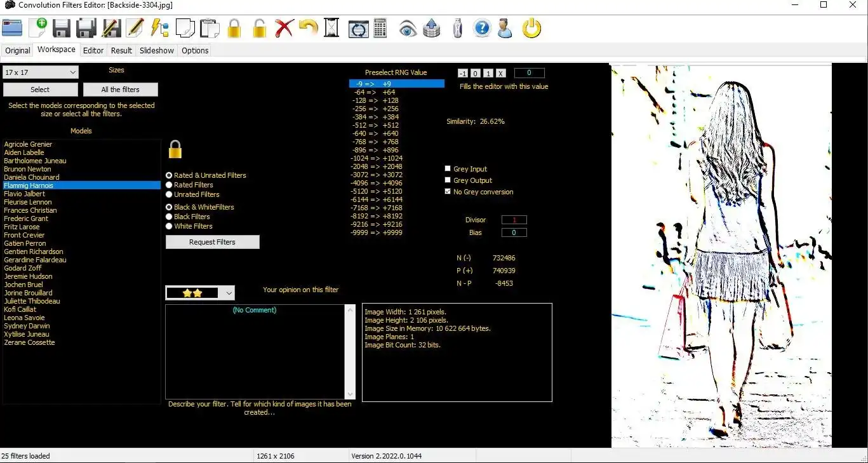Click the fill value field beside X button
This screenshot has width=868, height=463.
point(529,73)
